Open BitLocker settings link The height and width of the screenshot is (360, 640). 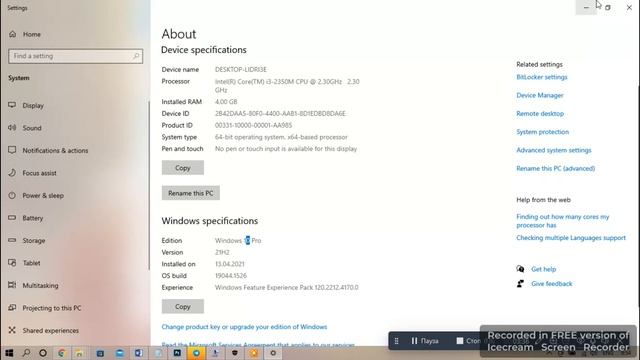pyautogui.click(x=542, y=77)
